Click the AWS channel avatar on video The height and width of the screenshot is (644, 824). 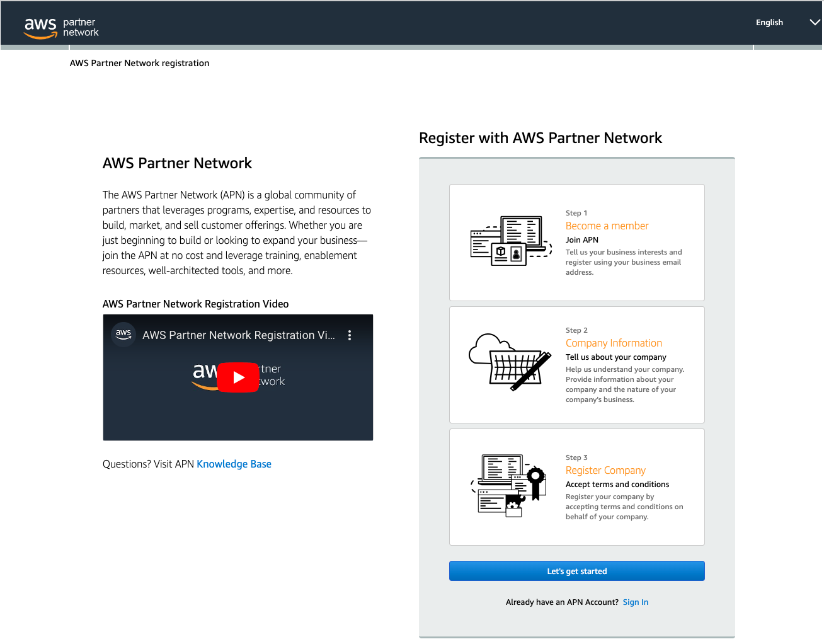tap(123, 334)
